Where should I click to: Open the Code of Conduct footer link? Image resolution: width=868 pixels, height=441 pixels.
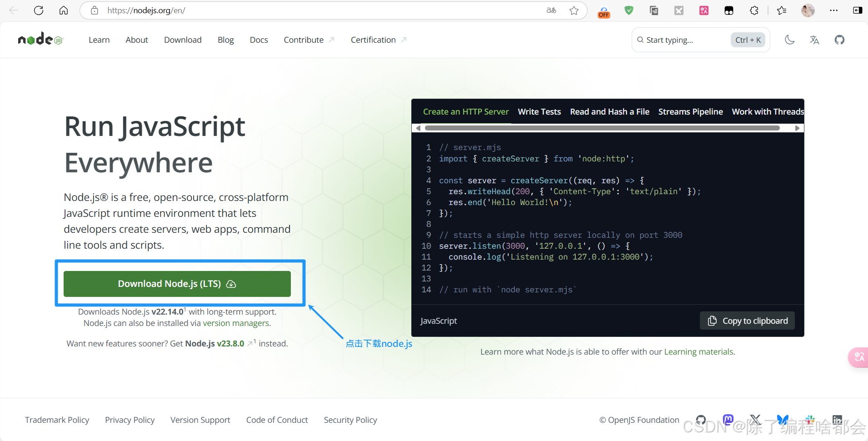pos(277,420)
